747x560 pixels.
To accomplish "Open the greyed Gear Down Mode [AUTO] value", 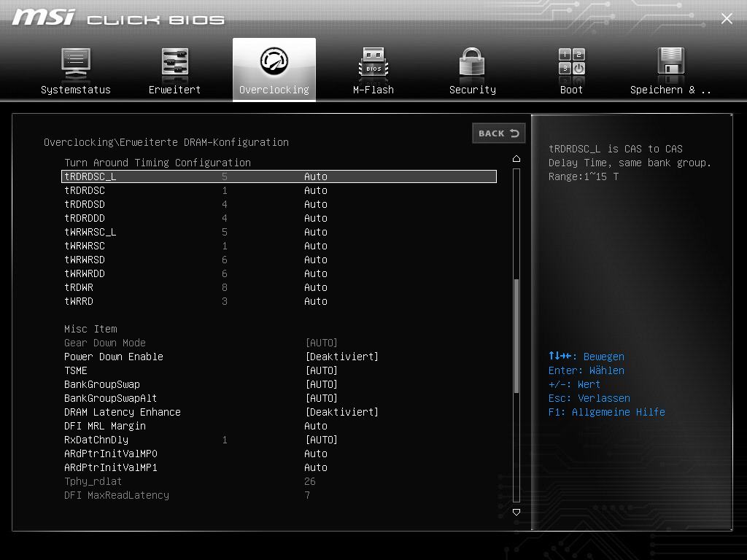I will tap(322, 343).
